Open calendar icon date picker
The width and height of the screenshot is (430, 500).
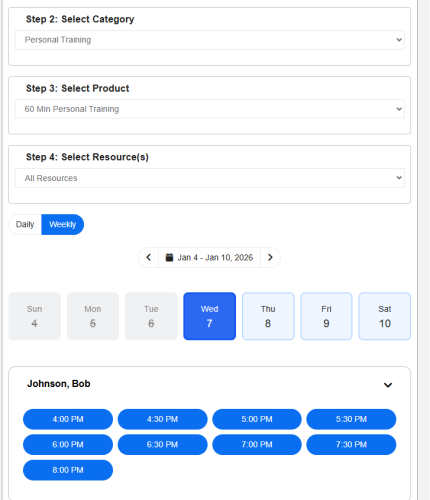point(169,257)
